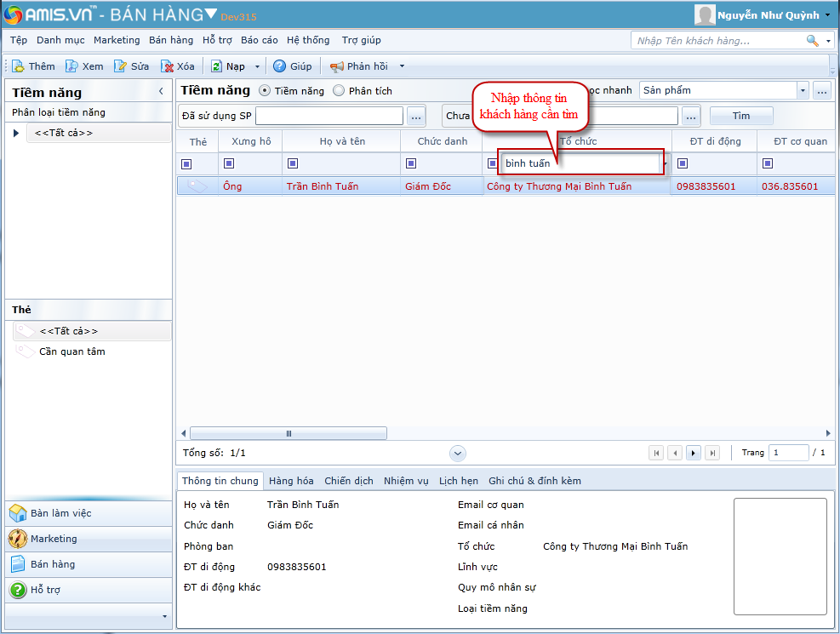This screenshot has width=840, height=634.
Task: Click the Thêm (Add) toolbar icon
Action: [19, 66]
